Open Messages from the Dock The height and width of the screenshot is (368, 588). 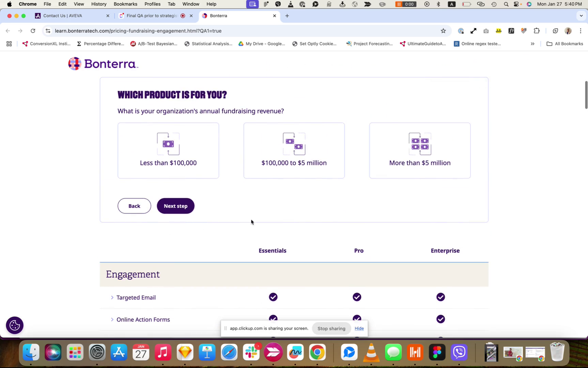(x=393, y=352)
